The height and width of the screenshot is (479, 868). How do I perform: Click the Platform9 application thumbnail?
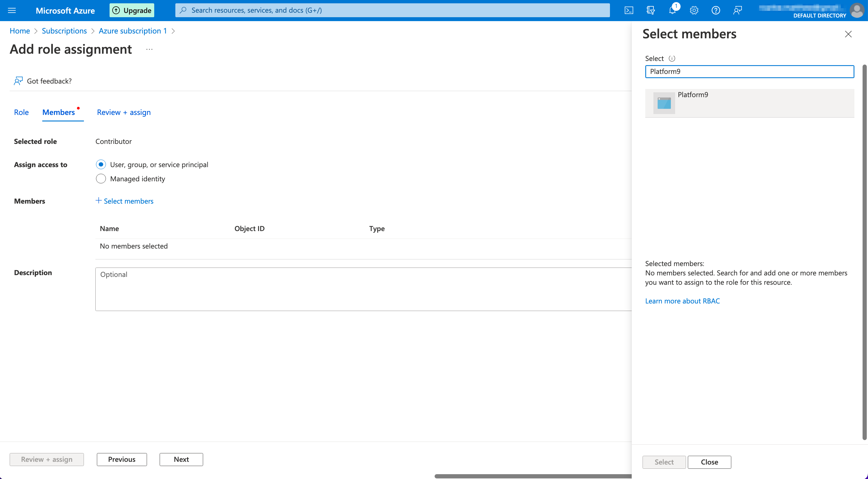tap(664, 103)
